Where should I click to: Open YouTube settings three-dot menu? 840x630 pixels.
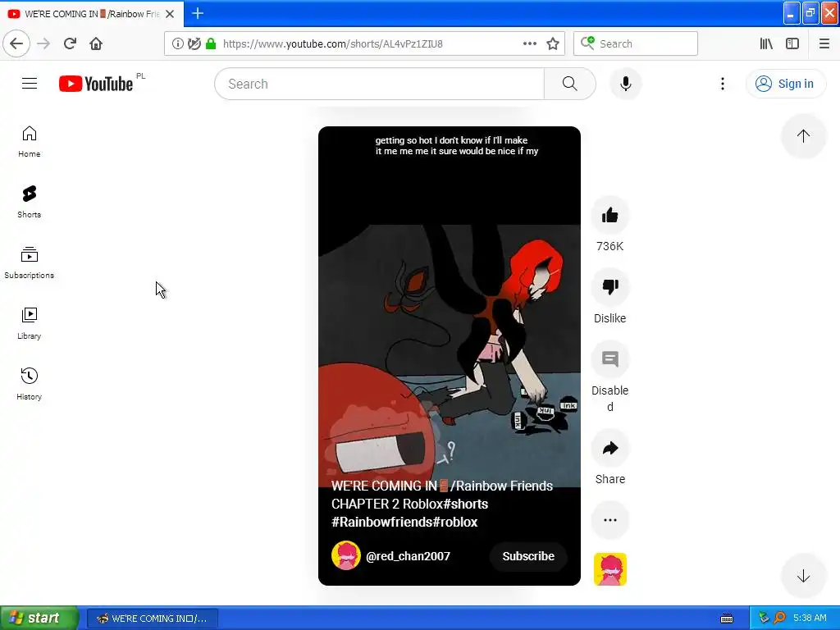click(x=723, y=84)
